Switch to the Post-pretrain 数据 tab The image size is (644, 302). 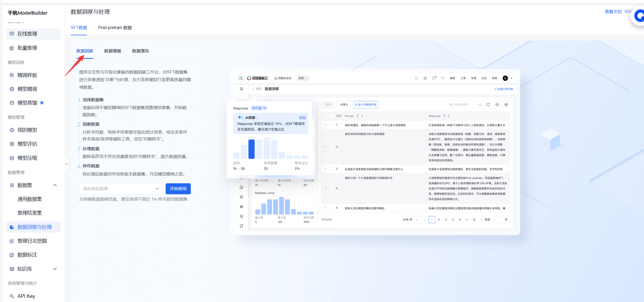(x=115, y=28)
